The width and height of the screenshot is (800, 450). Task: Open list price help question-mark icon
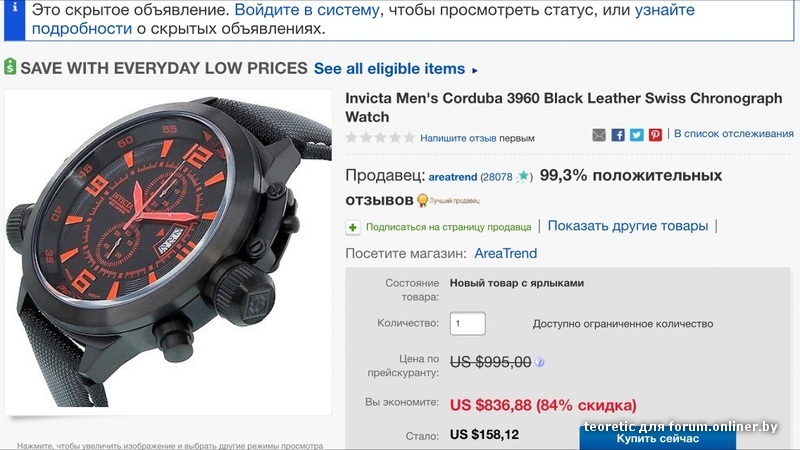539,362
